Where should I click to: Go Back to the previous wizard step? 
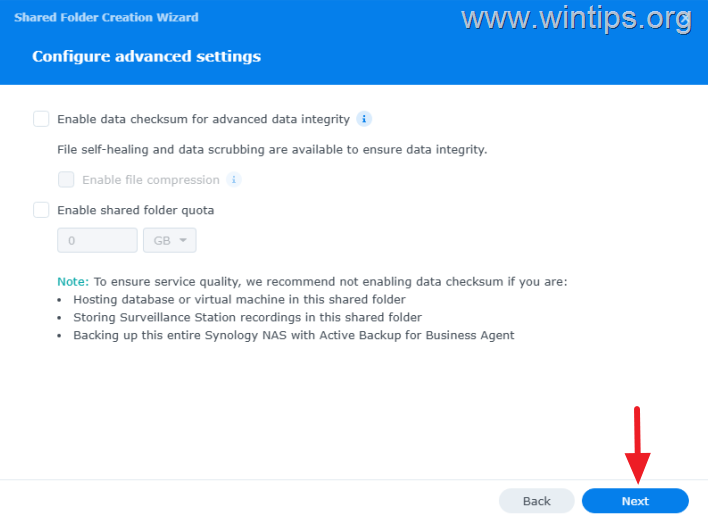536,501
